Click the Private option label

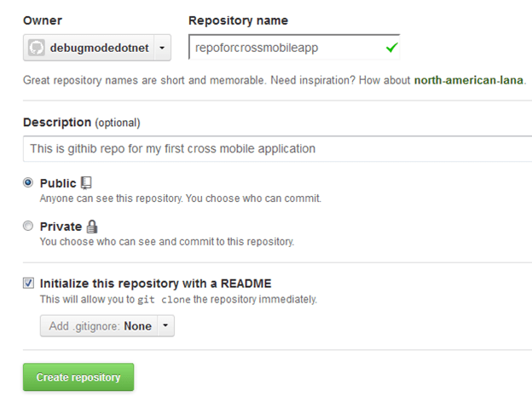coord(61,227)
